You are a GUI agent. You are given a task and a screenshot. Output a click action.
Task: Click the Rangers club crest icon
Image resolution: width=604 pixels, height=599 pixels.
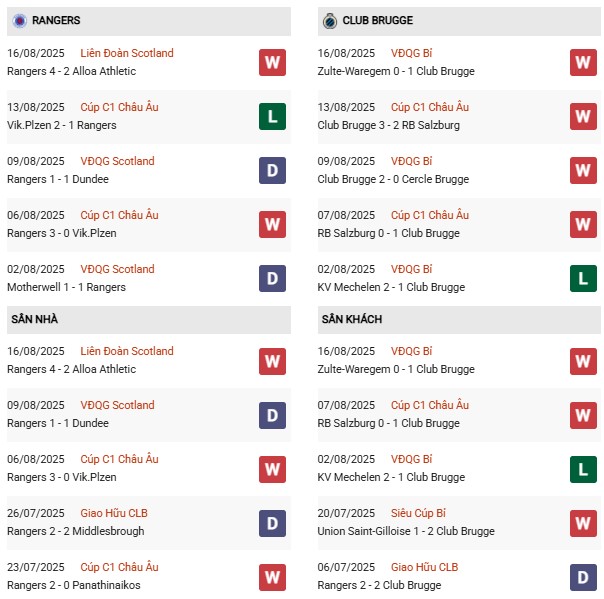coord(19,20)
